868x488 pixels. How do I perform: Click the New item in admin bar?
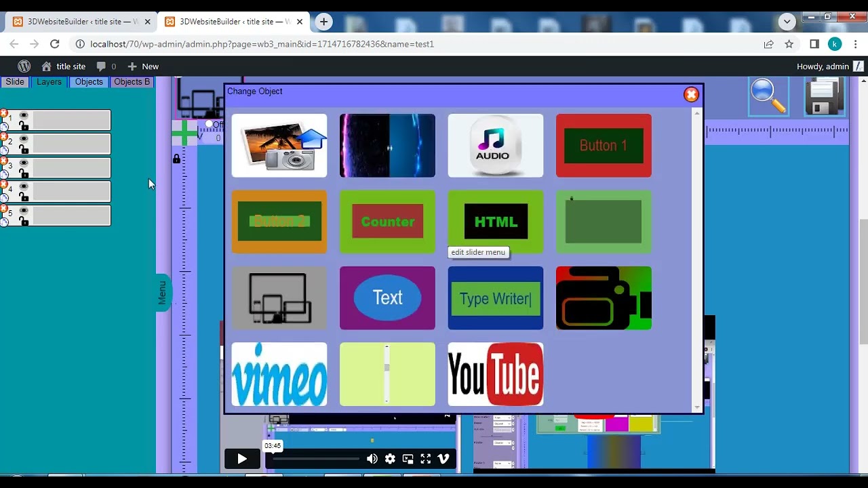(143, 66)
